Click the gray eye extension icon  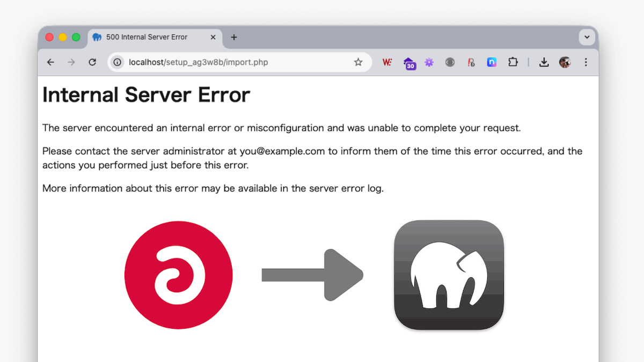(x=450, y=62)
